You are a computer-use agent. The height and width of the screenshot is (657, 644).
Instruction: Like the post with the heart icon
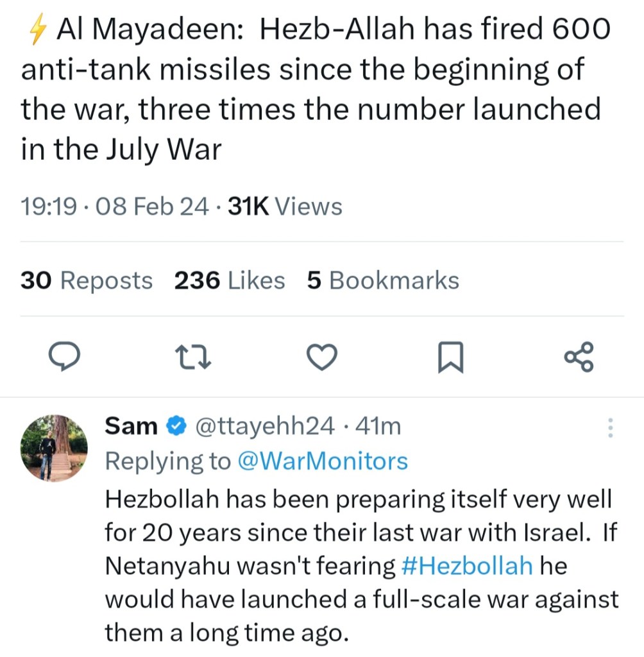click(x=321, y=357)
